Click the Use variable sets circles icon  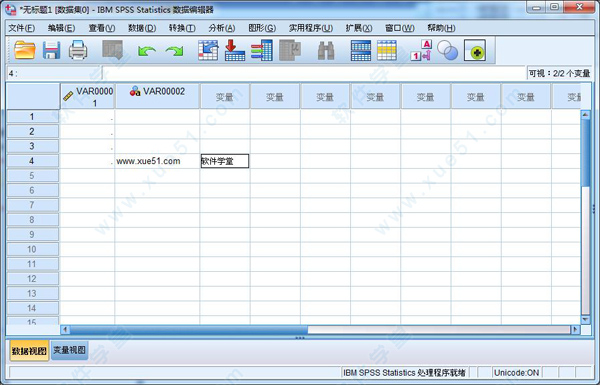click(447, 51)
